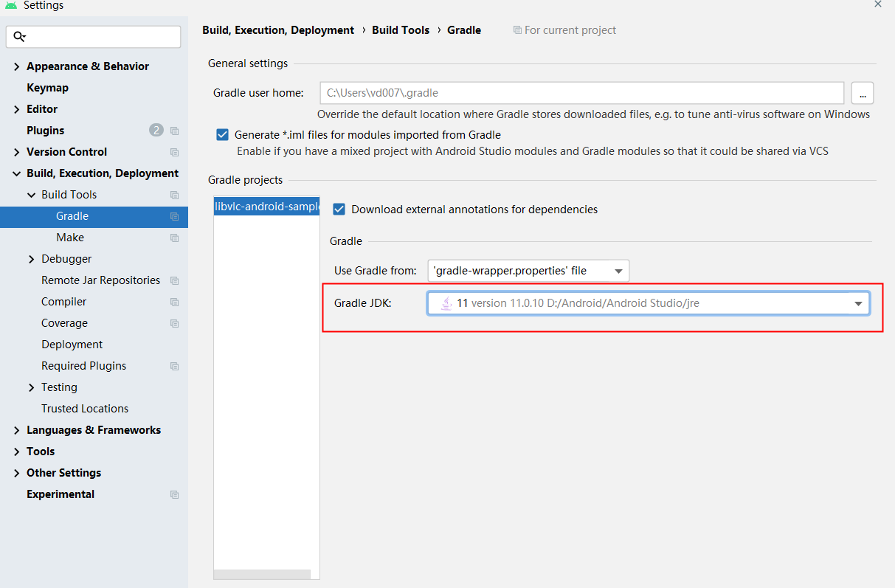Open Trusted Locations settings
The width and height of the screenshot is (895, 588).
[x=85, y=409]
